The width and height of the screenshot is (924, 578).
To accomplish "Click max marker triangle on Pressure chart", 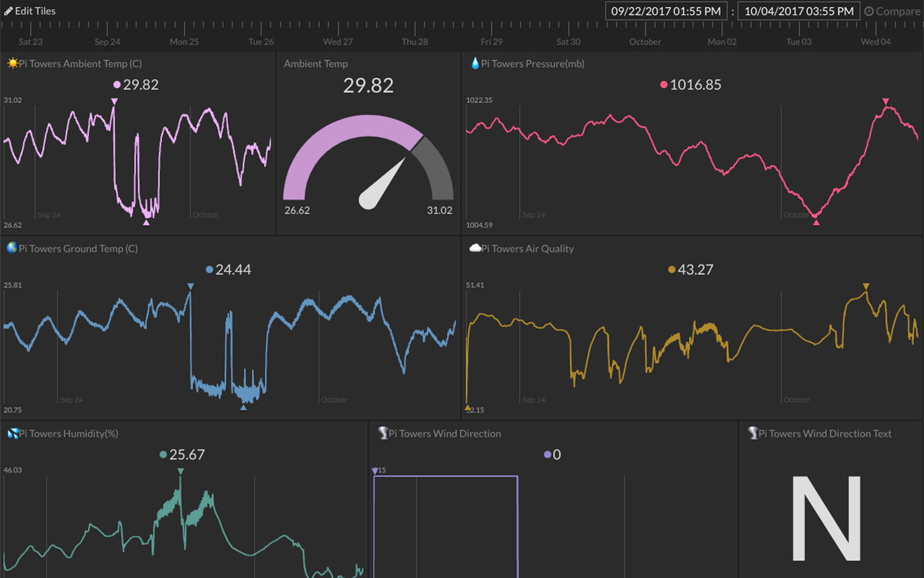I will click(x=885, y=102).
